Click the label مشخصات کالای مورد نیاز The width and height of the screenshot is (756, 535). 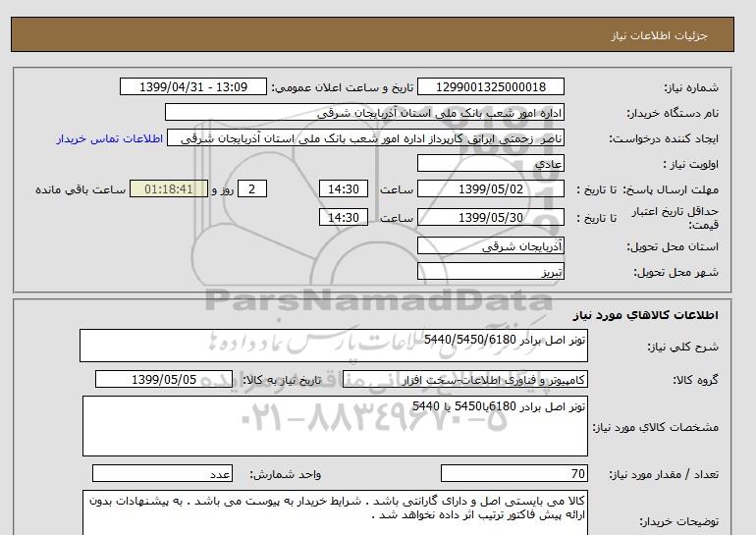(655, 427)
